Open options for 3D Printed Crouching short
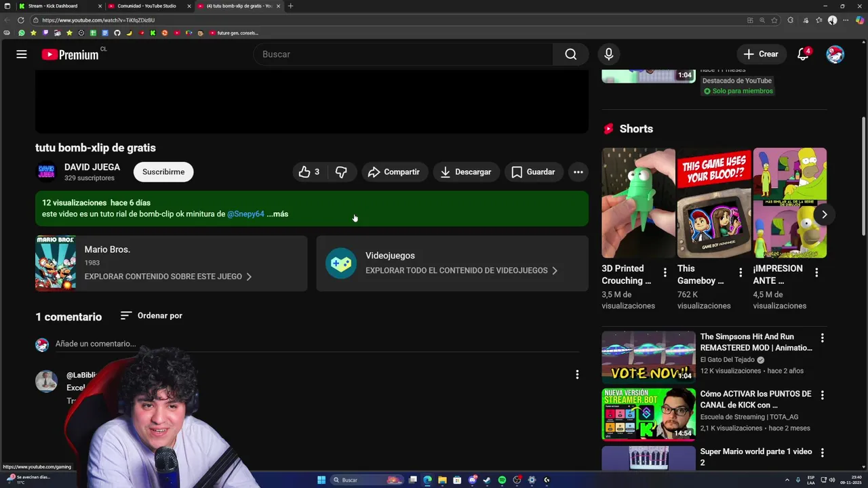This screenshot has height=488, width=868. 665,272
